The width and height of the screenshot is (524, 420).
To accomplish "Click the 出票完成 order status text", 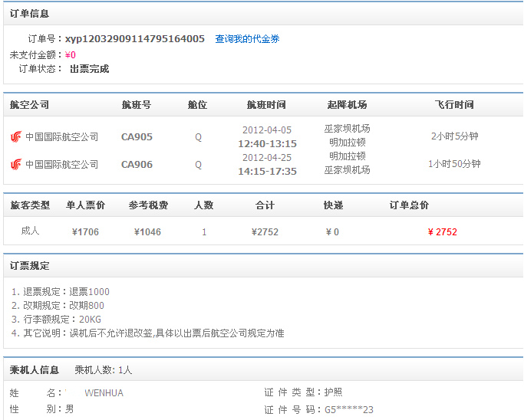I will [90, 69].
